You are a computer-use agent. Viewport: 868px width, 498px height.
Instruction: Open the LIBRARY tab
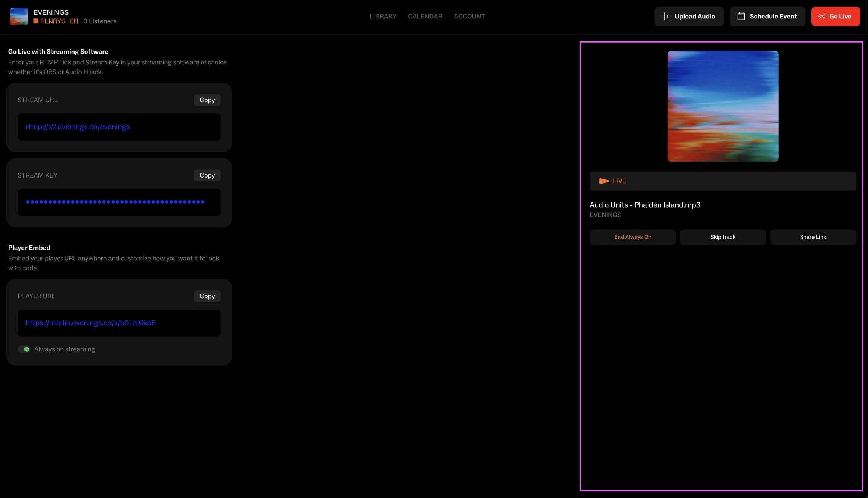point(383,16)
